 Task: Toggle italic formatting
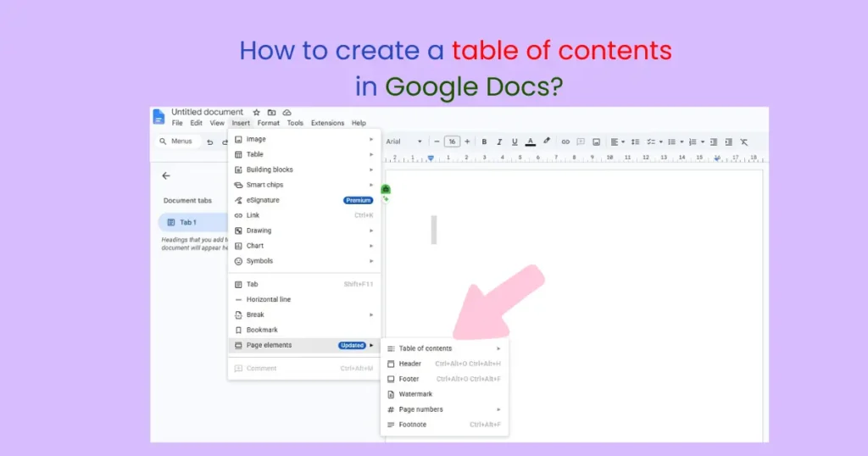(499, 142)
